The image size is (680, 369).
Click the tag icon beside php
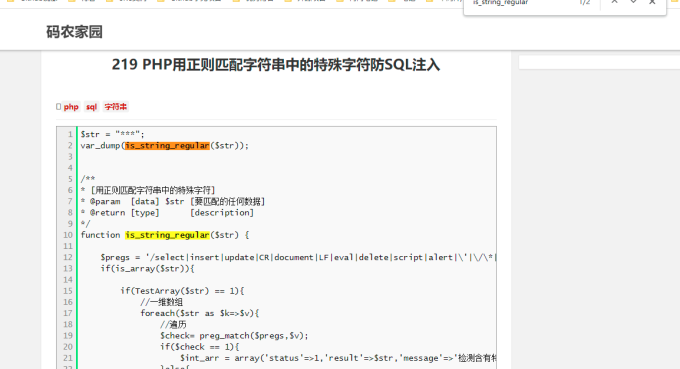(59, 107)
